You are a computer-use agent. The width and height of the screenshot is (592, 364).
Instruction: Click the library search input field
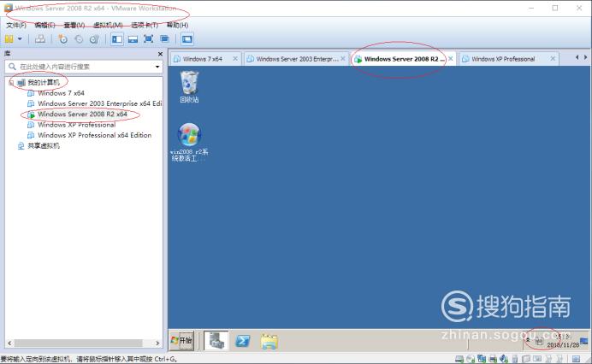pos(83,67)
